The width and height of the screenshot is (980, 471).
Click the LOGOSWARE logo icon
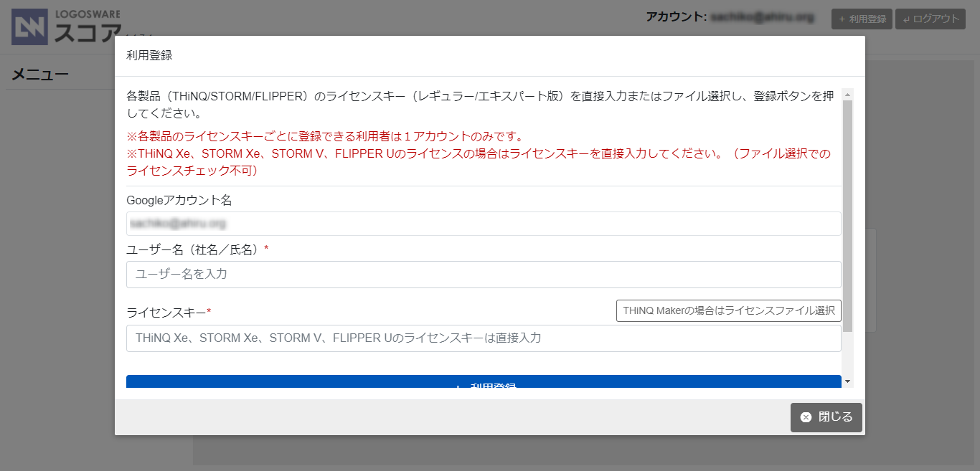tap(30, 27)
